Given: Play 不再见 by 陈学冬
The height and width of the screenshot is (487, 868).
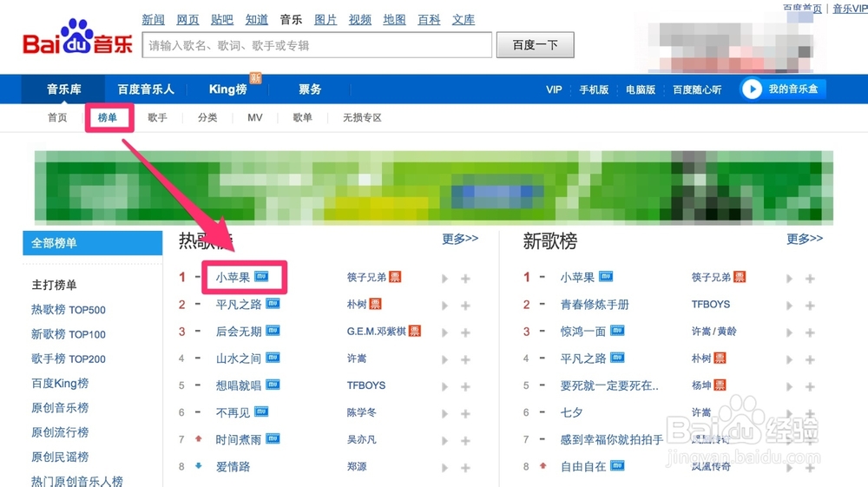Looking at the screenshot, I should [x=444, y=414].
